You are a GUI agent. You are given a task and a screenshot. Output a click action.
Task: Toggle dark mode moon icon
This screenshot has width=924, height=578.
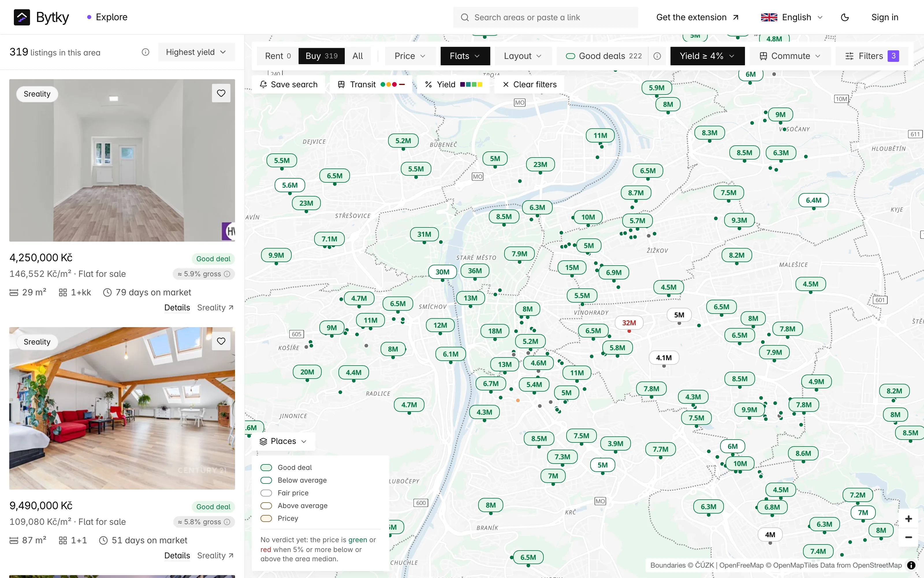pyautogui.click(x=845, y=17)
